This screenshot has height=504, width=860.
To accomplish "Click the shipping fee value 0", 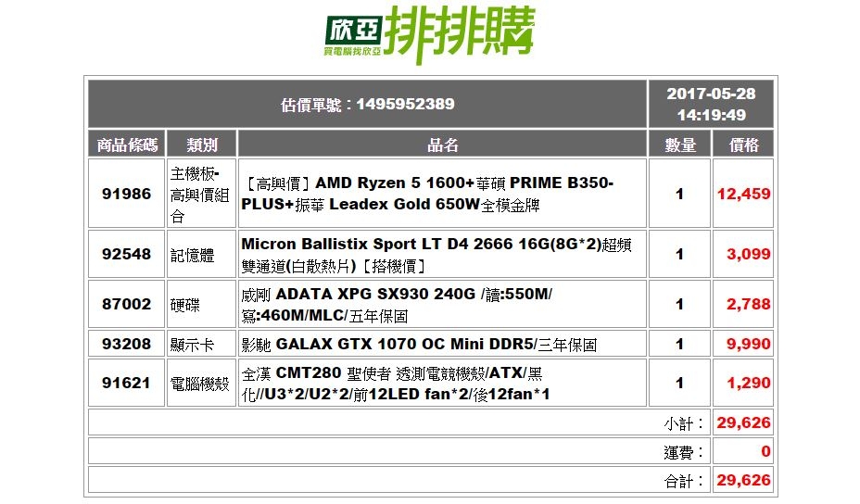I will tap(765, 451).
